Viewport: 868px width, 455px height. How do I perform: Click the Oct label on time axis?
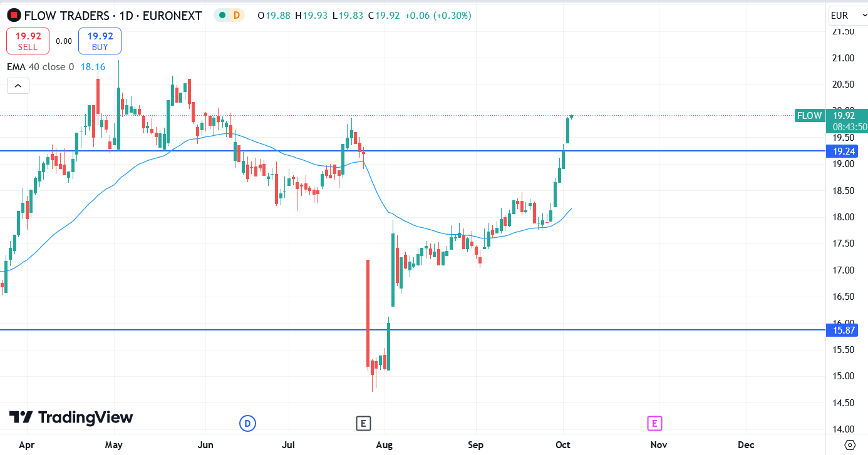pos(563,445)
